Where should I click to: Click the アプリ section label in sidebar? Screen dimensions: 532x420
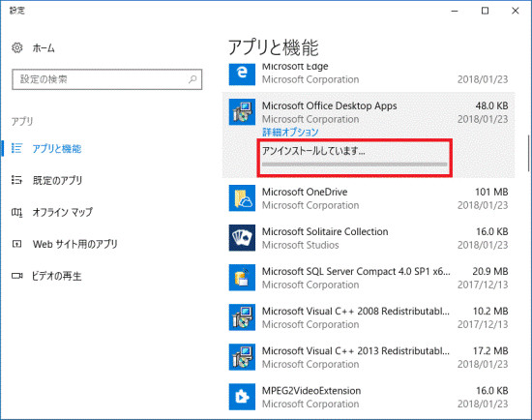pos(22,121)
